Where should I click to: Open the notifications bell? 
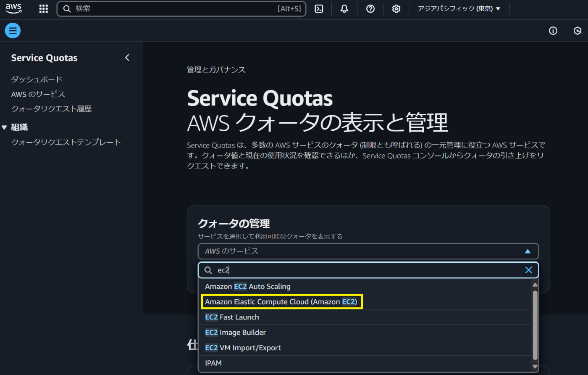point(344,9)
